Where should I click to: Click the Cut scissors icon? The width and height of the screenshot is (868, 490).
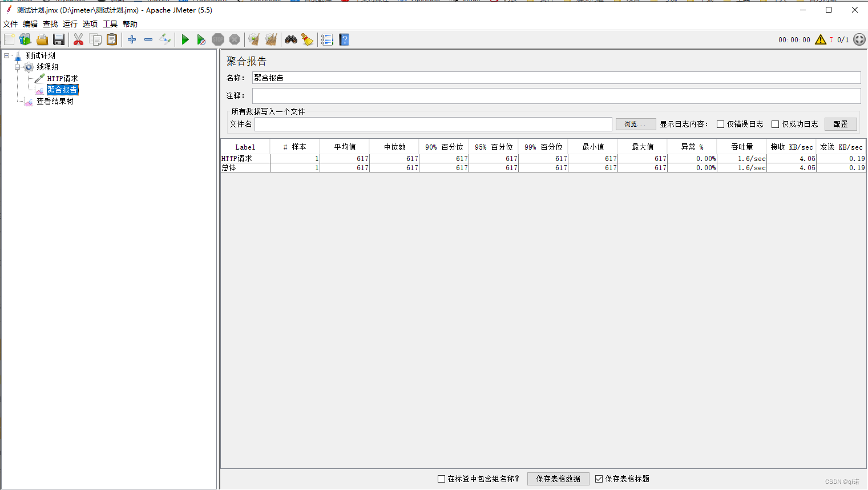79,39
